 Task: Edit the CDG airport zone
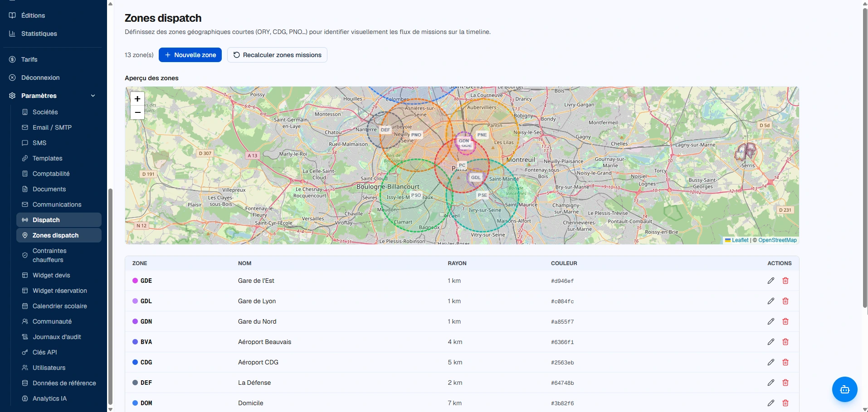coord(770,362)
